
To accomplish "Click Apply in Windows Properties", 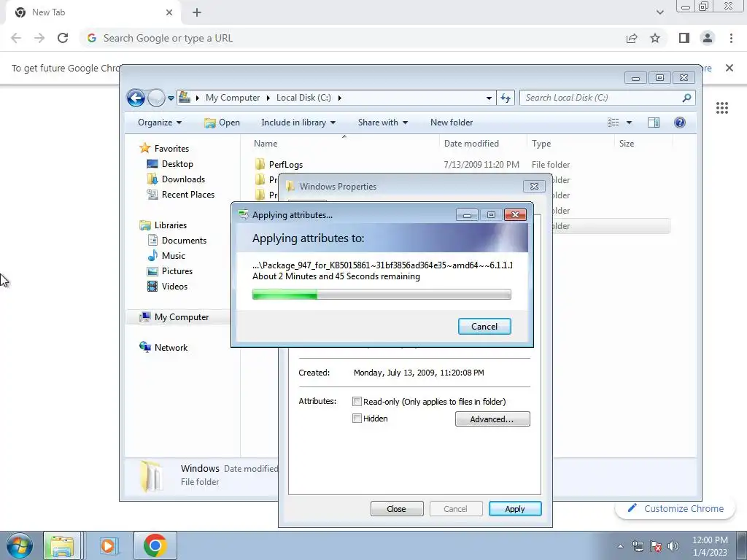I will pos(514,508).
